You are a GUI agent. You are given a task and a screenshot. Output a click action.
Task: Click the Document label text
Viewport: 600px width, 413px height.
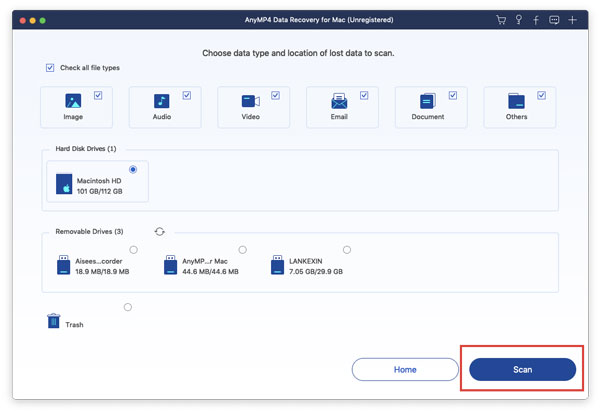tap(428, 117)
